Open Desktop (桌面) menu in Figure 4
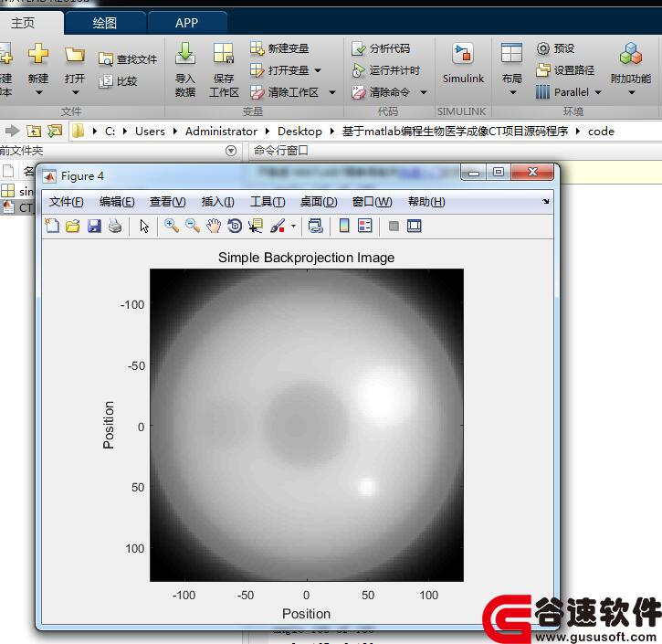The image size is (662, 644). pos(319,202)
